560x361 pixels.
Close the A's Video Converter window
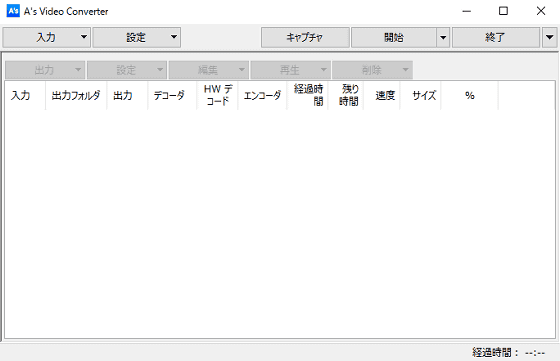[x=541, y=11]
